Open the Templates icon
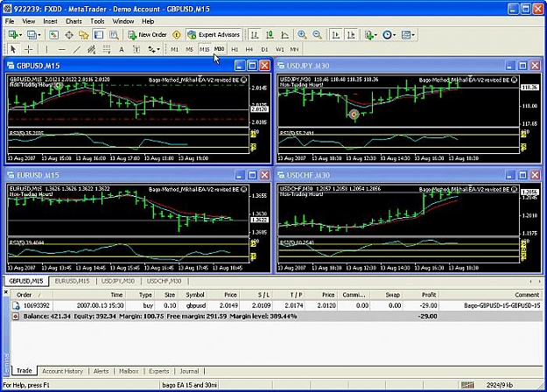Screen dimensions: 547x392 point(406,35)
